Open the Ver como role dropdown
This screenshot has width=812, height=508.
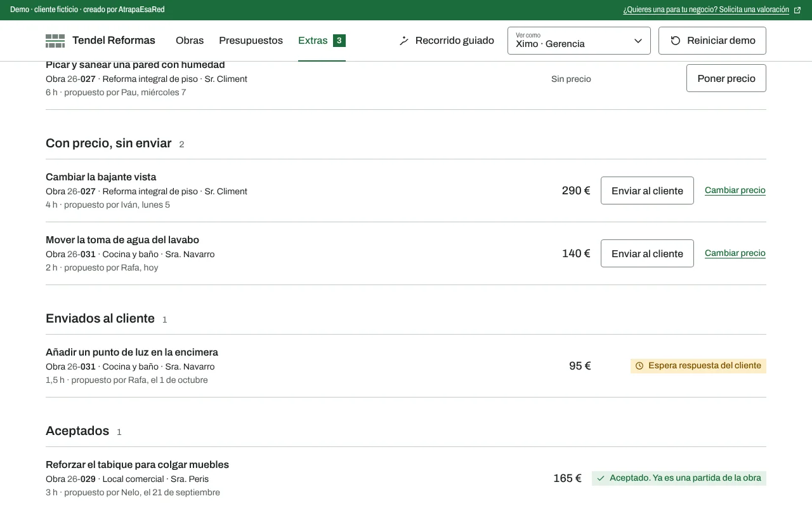(x=579, y=41)
